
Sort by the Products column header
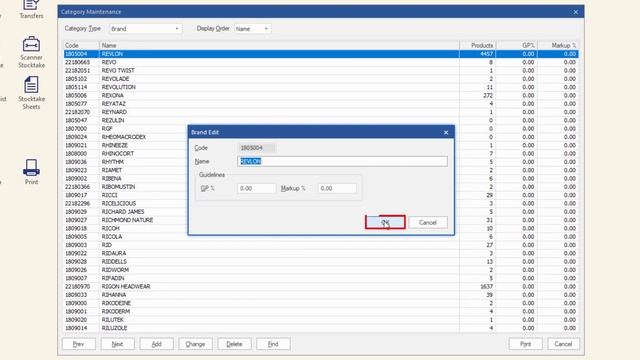click(x=478, y=45)
